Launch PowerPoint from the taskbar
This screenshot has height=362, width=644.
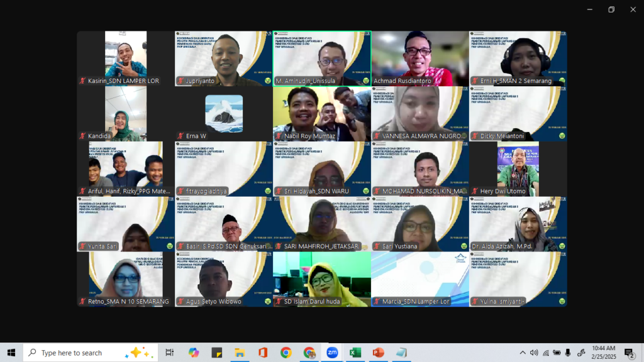coord(378,353)
